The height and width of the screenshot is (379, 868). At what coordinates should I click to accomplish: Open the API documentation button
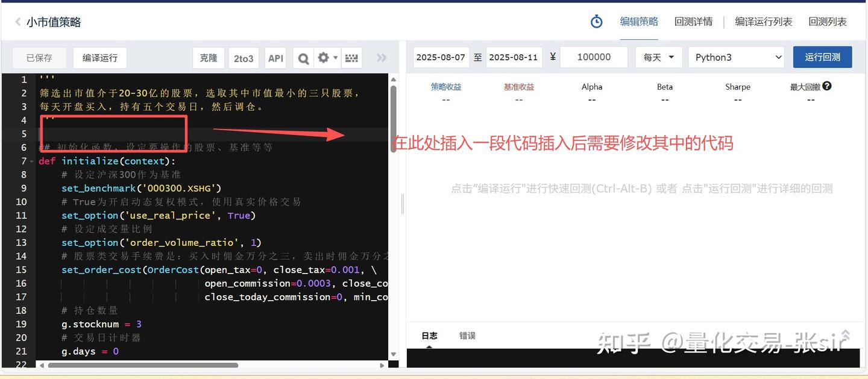click(276, 58)
